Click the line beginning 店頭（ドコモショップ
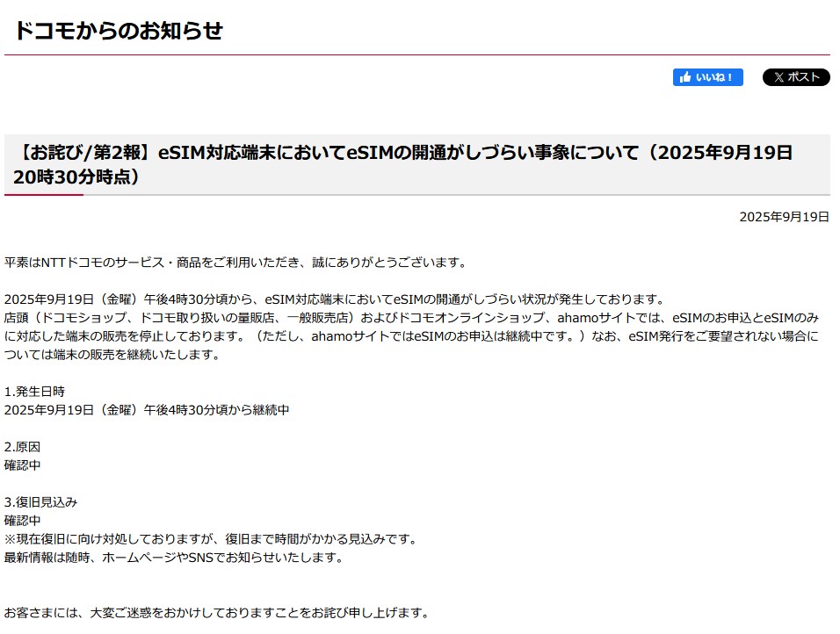Image resolution: width=840 pixels, height=634 pixels. click(411, 318)
